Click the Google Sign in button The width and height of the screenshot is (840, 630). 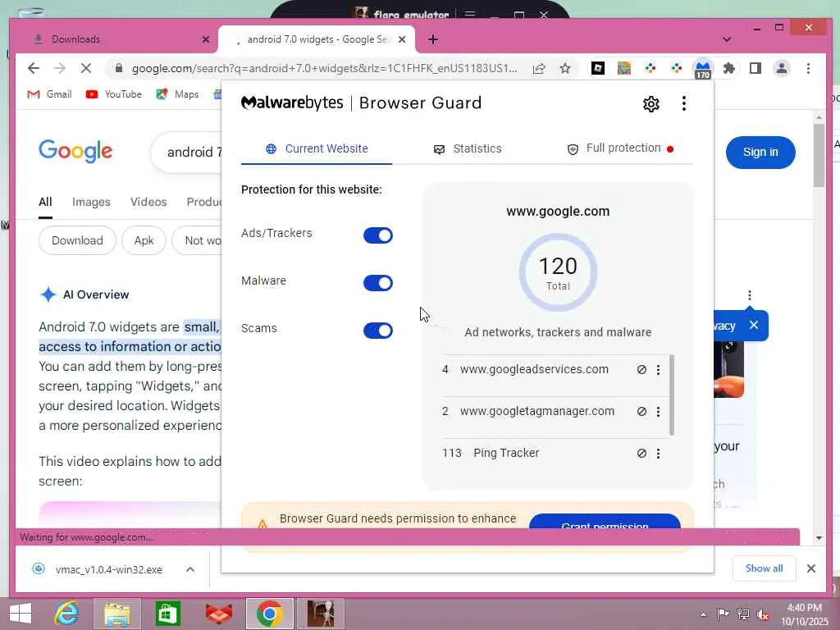click(x=760, y=152)
